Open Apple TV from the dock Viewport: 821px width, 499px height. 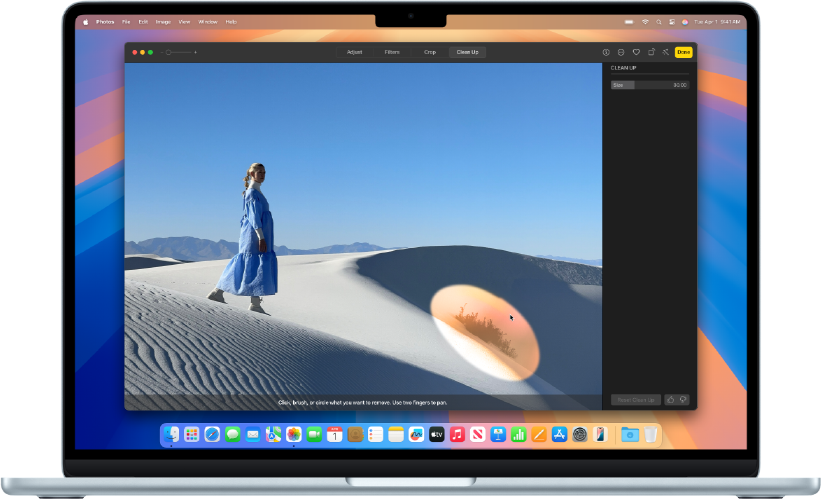pyautogui.click(x=437, y=434)
